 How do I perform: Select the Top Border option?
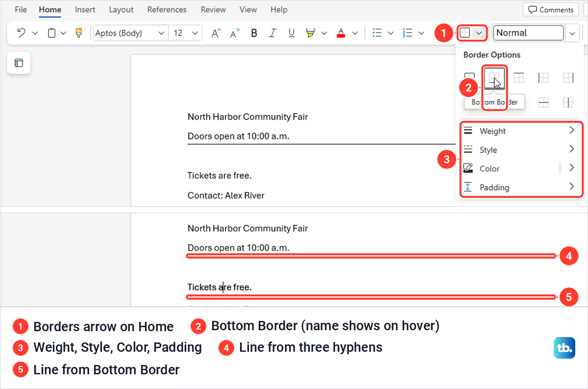point(519,77)
